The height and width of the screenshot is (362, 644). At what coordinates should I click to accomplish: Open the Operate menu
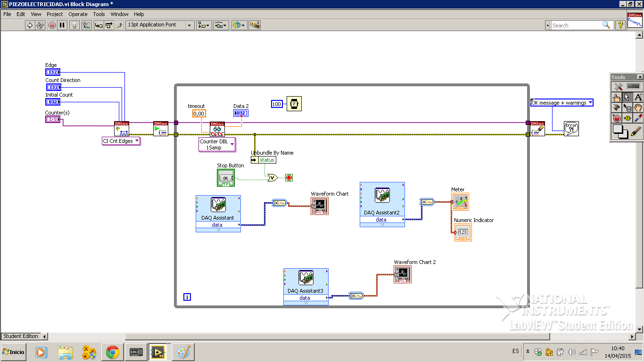pyautogui.click(x=78, y=14)
